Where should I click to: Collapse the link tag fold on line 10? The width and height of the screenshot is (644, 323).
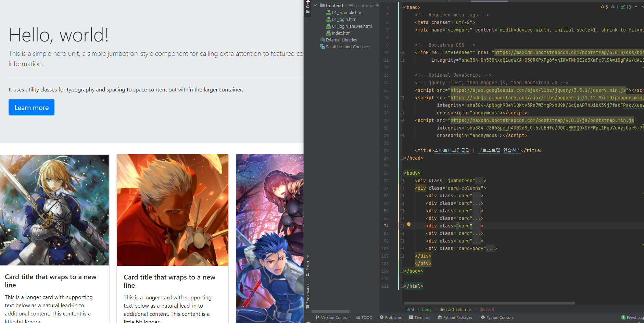tap(402, 52)
